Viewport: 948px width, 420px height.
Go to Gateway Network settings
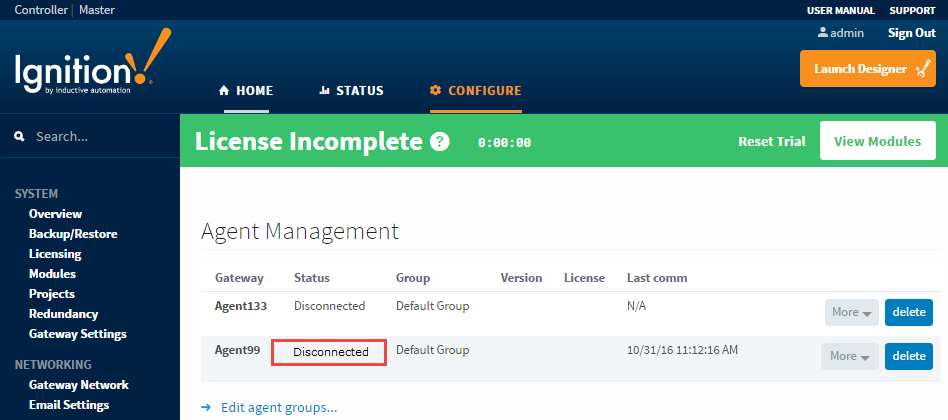tap(78, 385)
